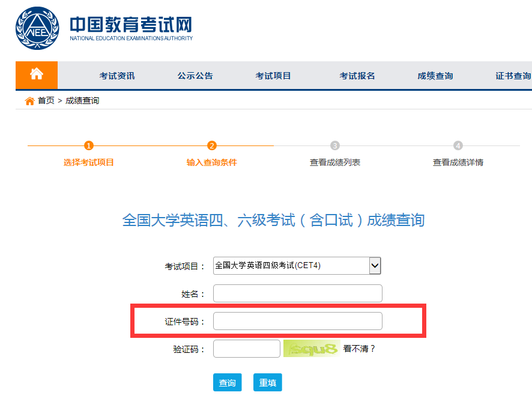This screenshot has height=416, width=532.
Task: Open the 考试资讯 menu item
Action: click(x=117, y=76)
